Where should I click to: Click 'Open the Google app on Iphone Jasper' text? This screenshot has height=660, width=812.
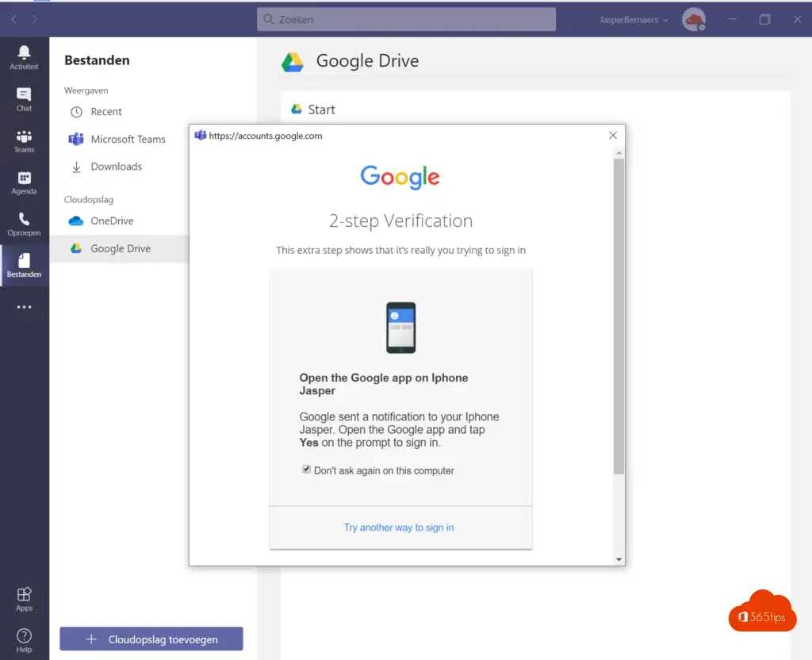pos(384,385)
